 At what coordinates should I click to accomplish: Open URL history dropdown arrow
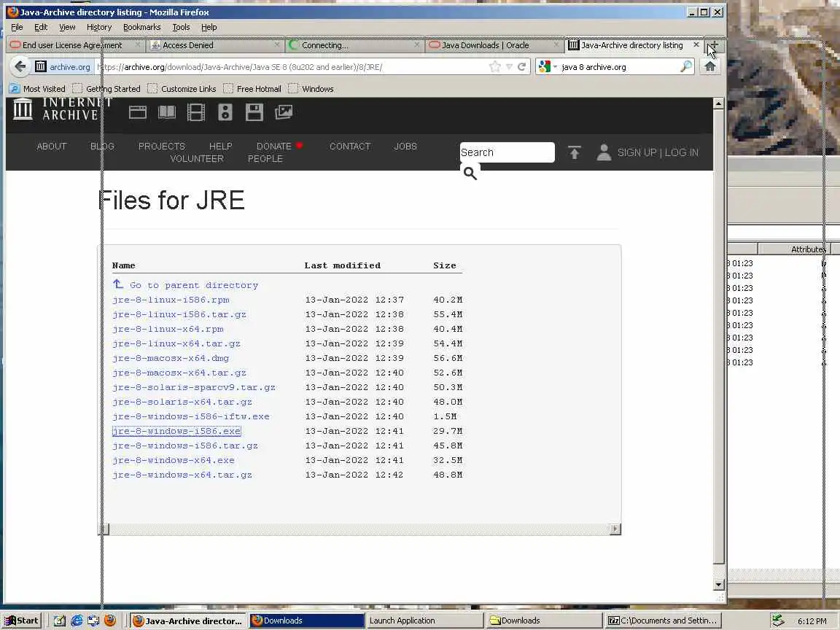point(509,66)
